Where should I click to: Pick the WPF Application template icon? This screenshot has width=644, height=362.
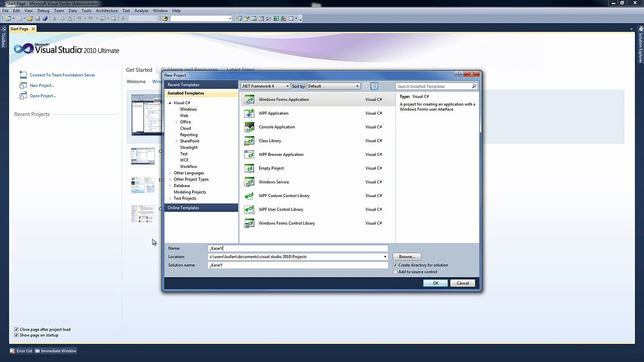[x=249, y=113]
